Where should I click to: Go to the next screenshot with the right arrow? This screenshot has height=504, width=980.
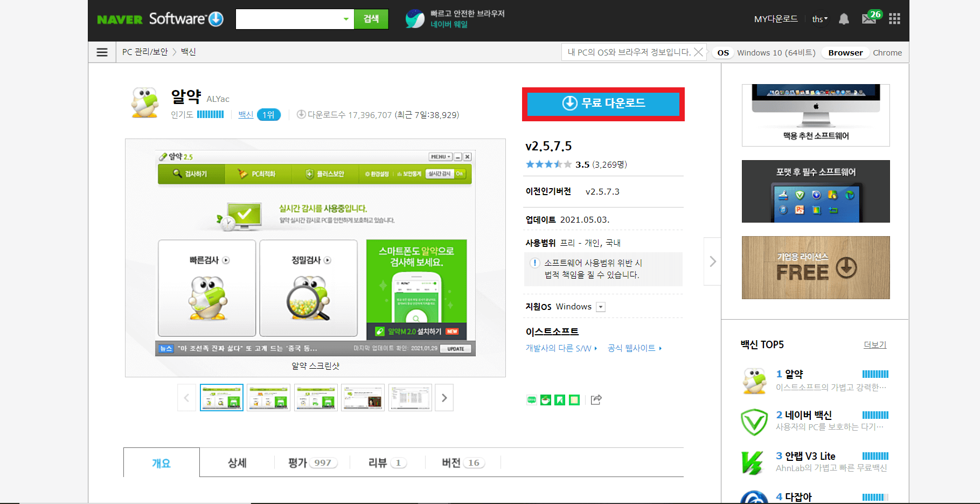pyautogui.click(x=444, y=398)
